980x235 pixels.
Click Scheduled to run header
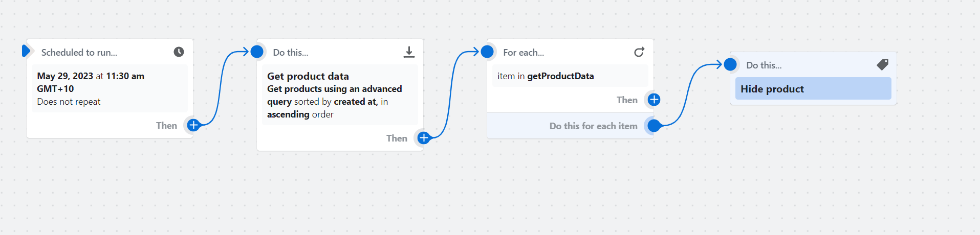click(x=79, y=53)
